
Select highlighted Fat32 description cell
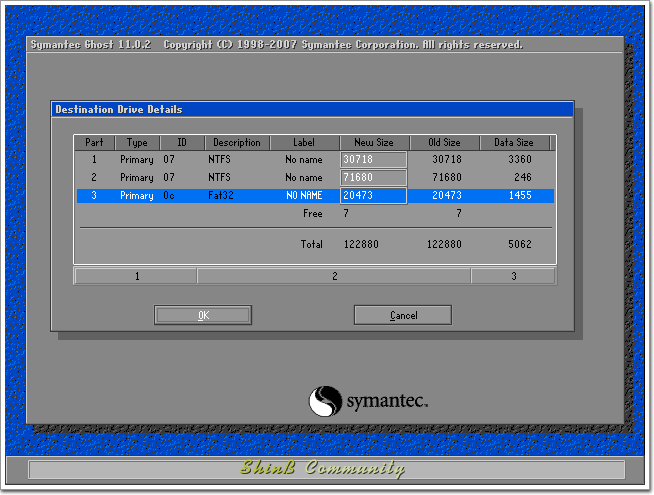click(221, 196)
